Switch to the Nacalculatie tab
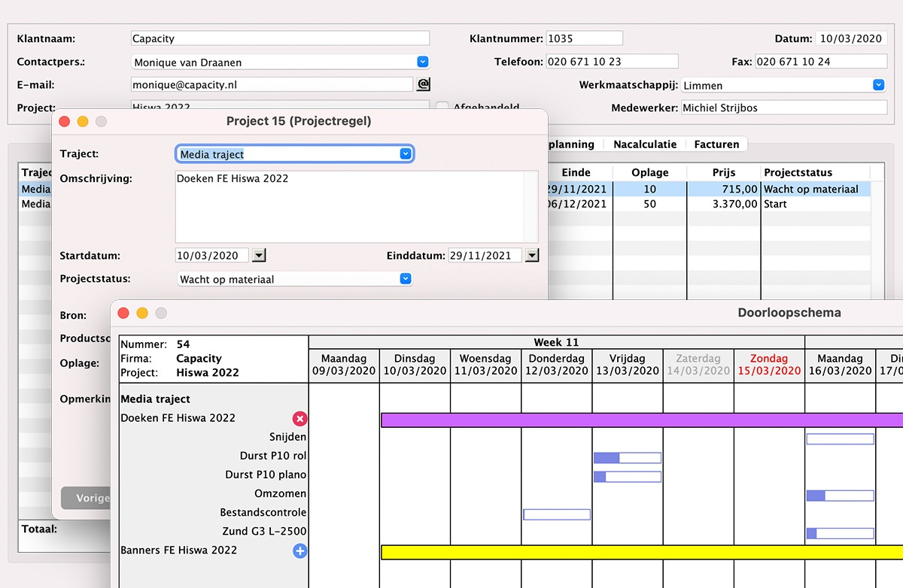Image resolution: width=903 pixels, height=588 pixels. [x=644, y=144]
